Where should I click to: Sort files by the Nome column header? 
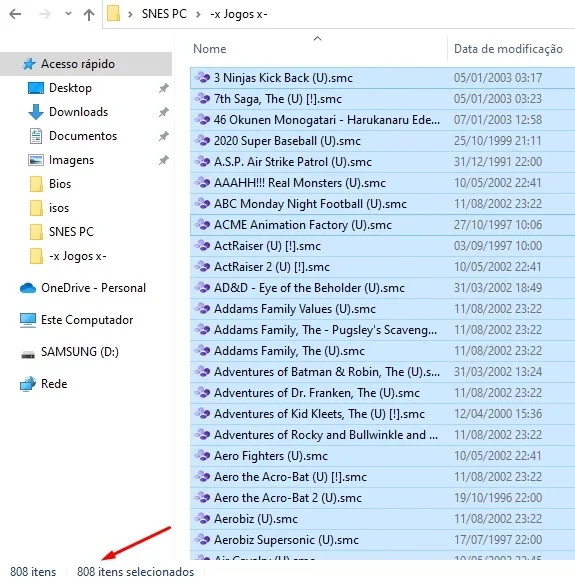point(209,49)
